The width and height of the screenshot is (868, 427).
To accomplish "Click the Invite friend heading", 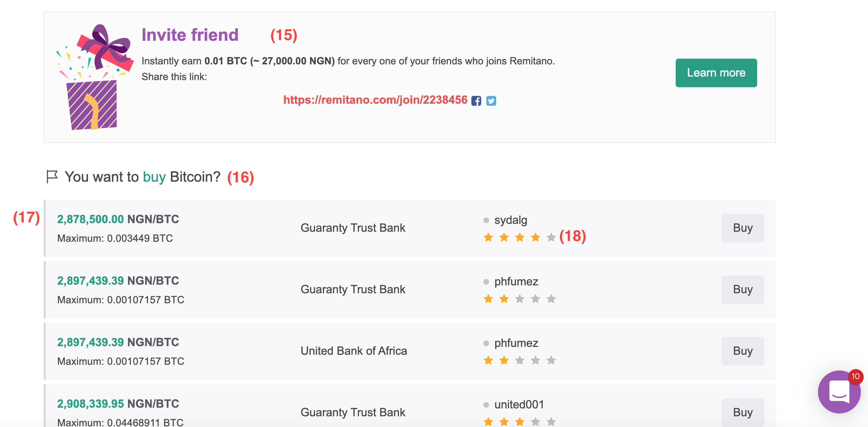I will point(190,35).
